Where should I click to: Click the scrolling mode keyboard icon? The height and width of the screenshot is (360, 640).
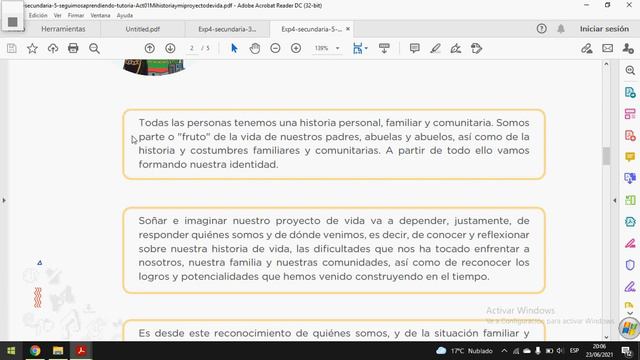pyautogui.click(x=384, y=48)
